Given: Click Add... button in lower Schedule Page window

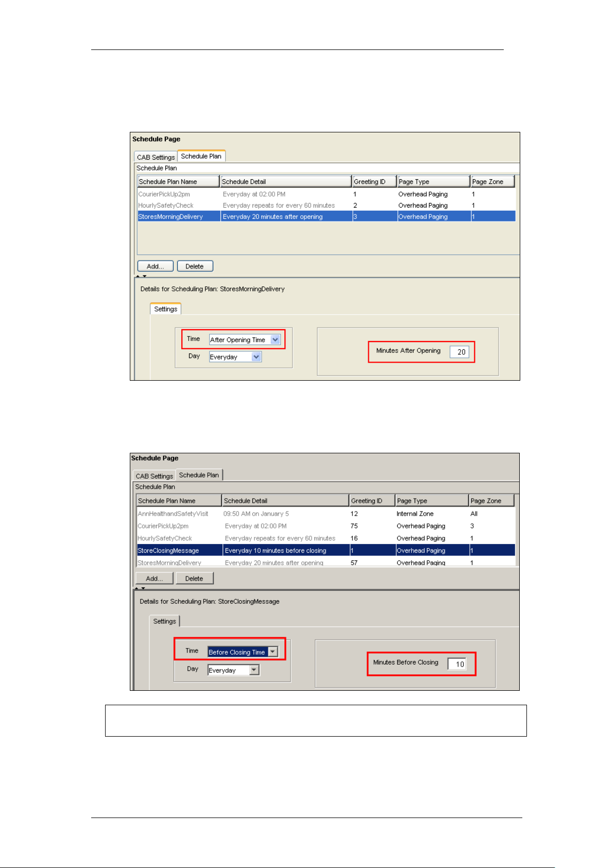Looking at the screenshot, I should click(x=154, y=578).
